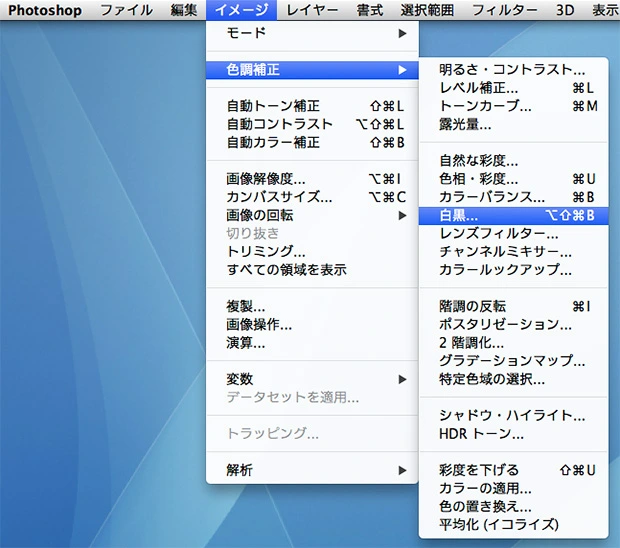Apply 平均化 (イコライズ)
Screen dimensions: 620x548
513,525
